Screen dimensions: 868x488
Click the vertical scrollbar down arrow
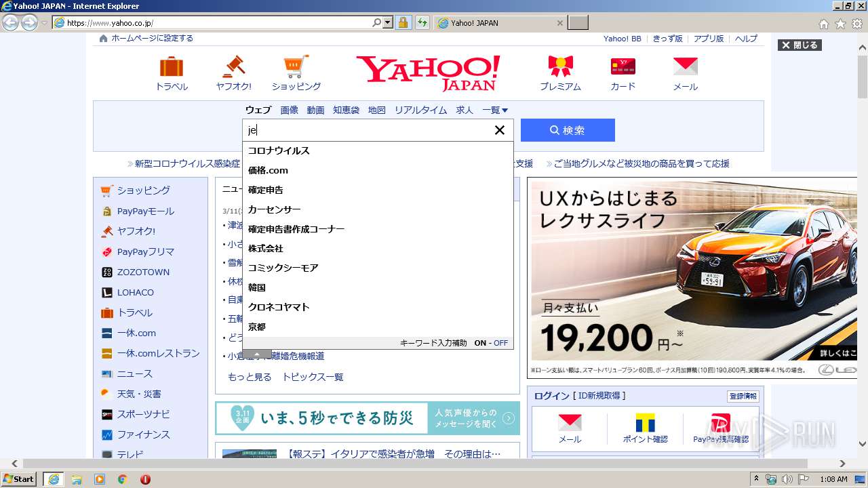[862, 445]
